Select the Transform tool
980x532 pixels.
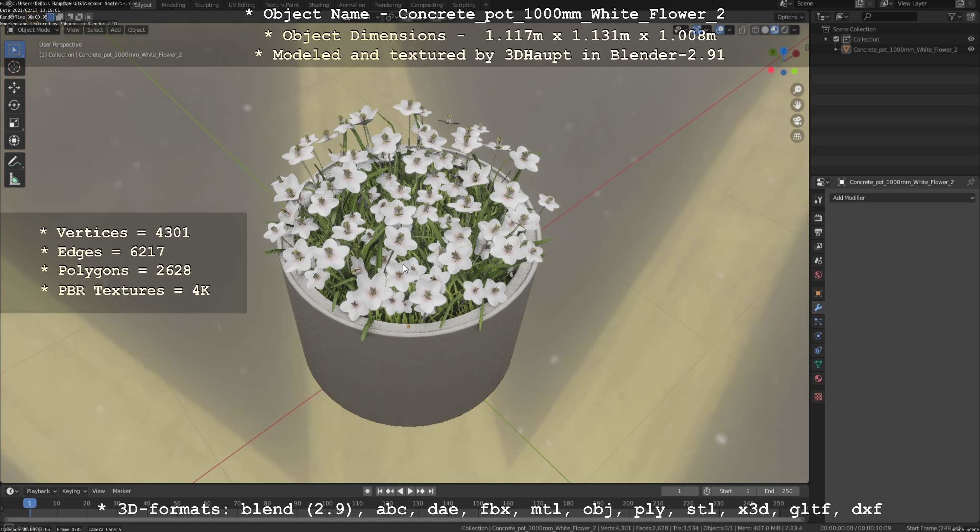tap(15, 141)
